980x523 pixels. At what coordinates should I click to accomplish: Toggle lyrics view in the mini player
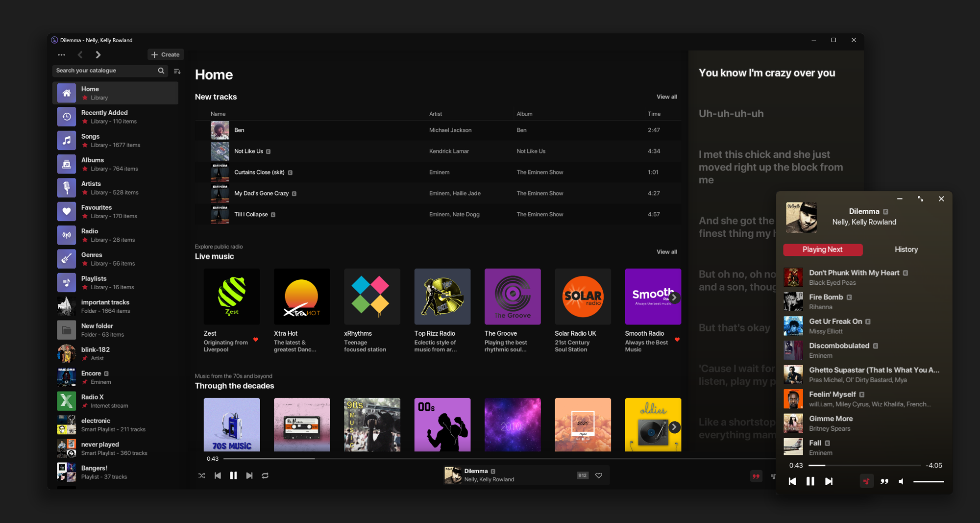click(884, 481)
